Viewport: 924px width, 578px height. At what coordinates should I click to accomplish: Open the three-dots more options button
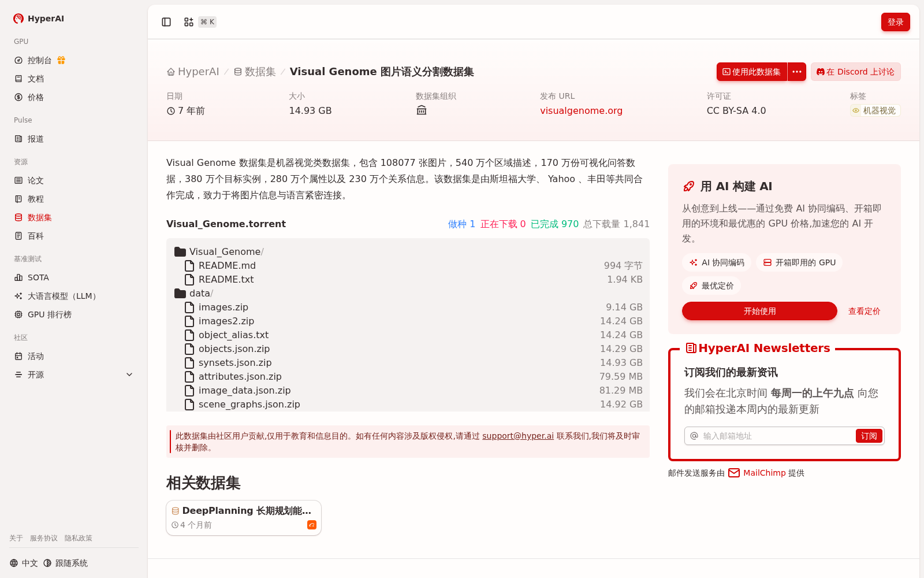tap(797, 72)
